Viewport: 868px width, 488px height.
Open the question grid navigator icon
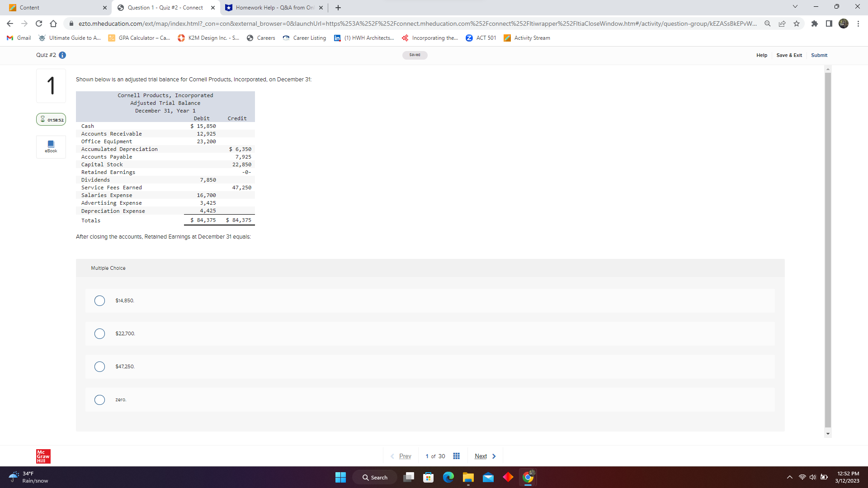point(456,456)
